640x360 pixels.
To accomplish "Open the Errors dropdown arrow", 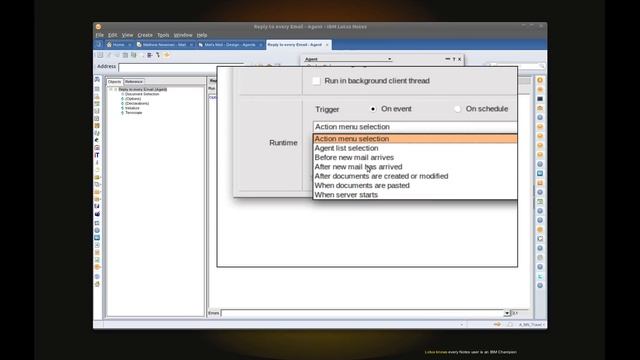I will (507, 313).
